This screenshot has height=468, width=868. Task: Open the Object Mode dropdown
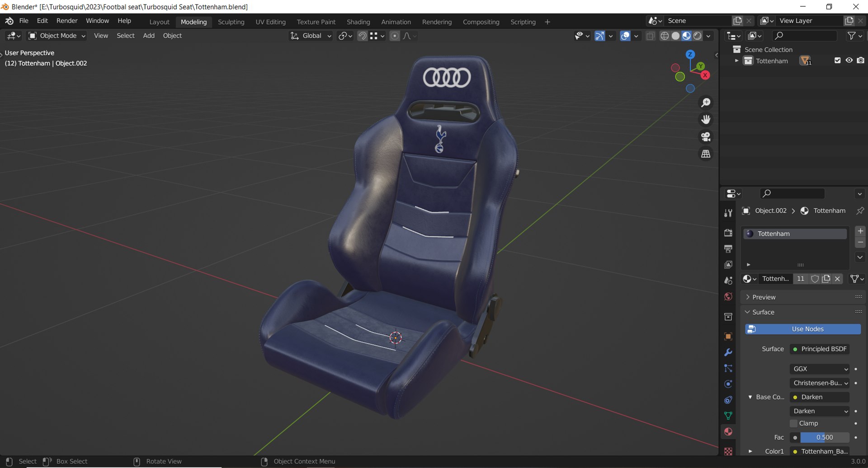57,36
